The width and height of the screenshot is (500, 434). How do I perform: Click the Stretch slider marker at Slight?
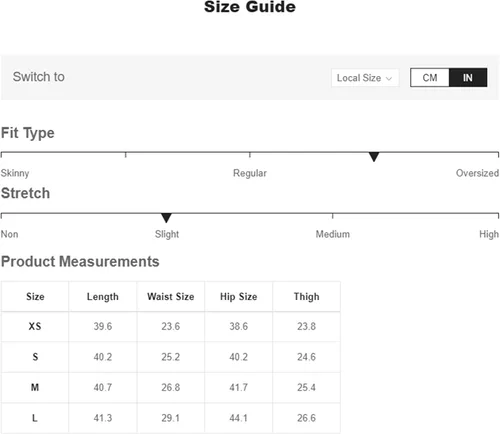point(166,218)
